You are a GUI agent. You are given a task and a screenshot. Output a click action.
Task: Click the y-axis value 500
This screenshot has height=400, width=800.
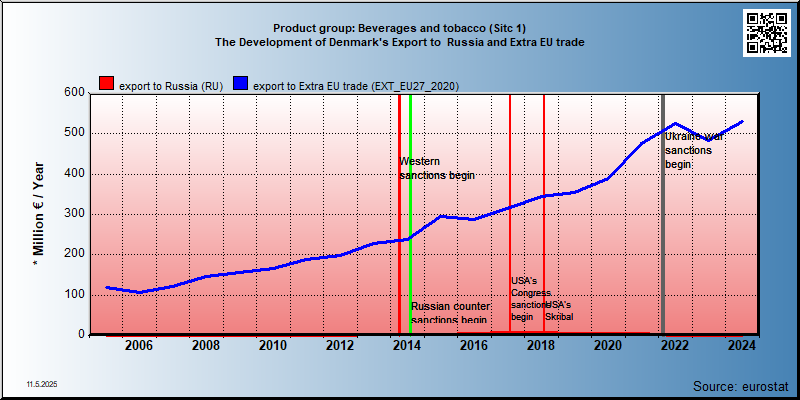pos(74,133)
